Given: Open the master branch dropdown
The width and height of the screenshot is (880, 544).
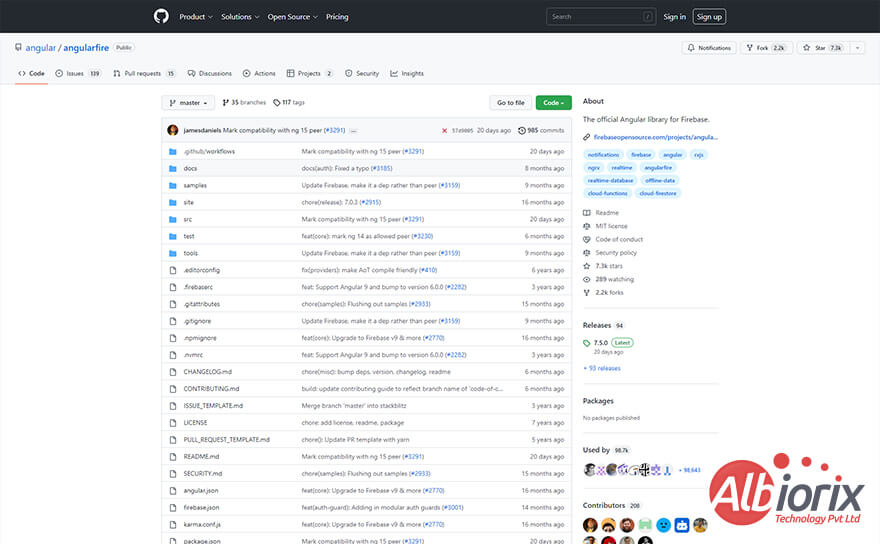Looking at the screenshot, I should click(x=188, y=102).
